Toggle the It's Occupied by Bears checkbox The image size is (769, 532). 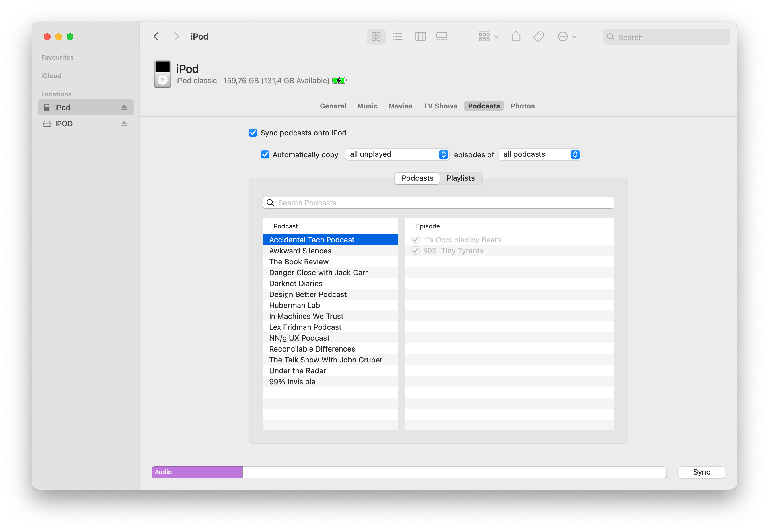(415, 240)
